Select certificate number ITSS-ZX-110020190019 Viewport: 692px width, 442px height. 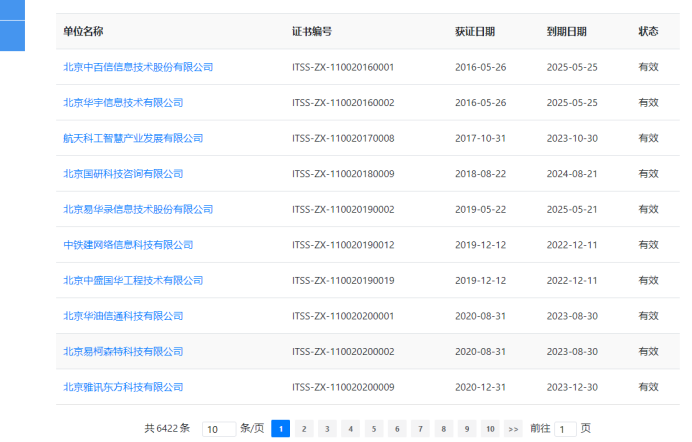[343, 281]
